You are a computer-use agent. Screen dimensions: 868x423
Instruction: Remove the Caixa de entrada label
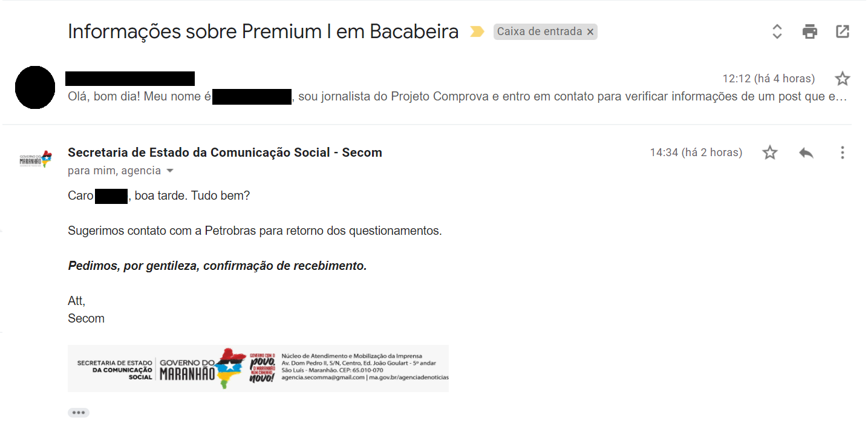(x=590, y=32)
